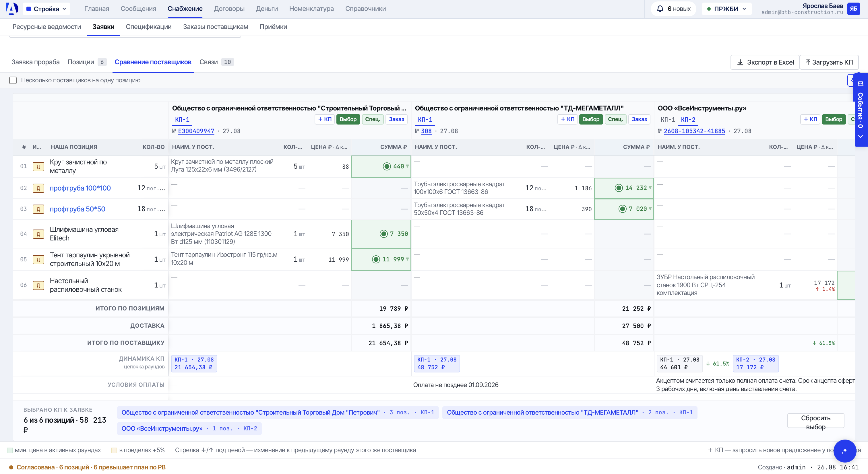The width and height of the screenshot is (868, 474).
Task: Open the Сообщения menu
Action: tap(138, 9)
